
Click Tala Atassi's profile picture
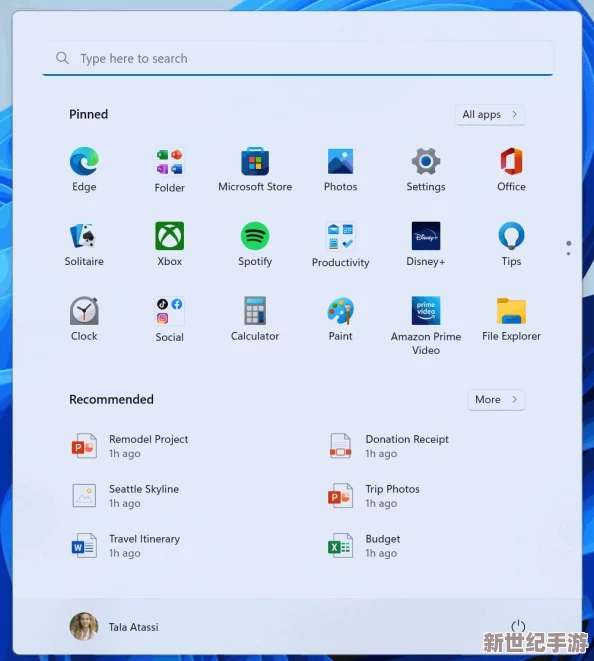coord(84,626)
